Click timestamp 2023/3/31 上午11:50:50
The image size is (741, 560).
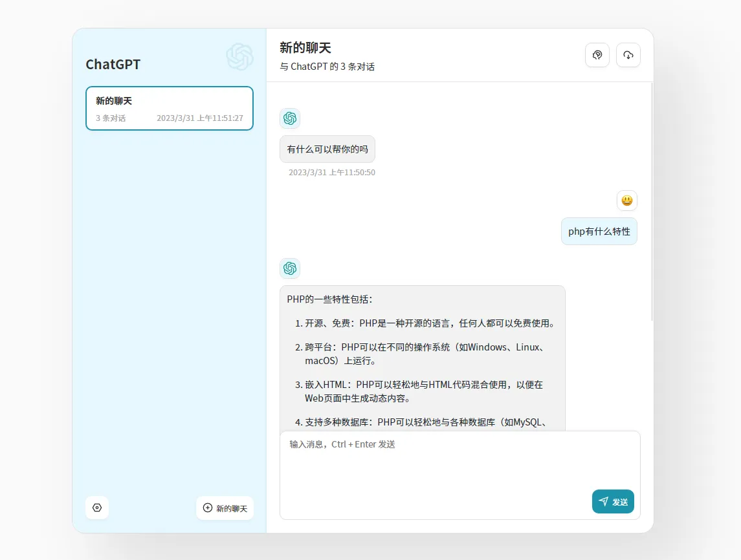point(332,173)
